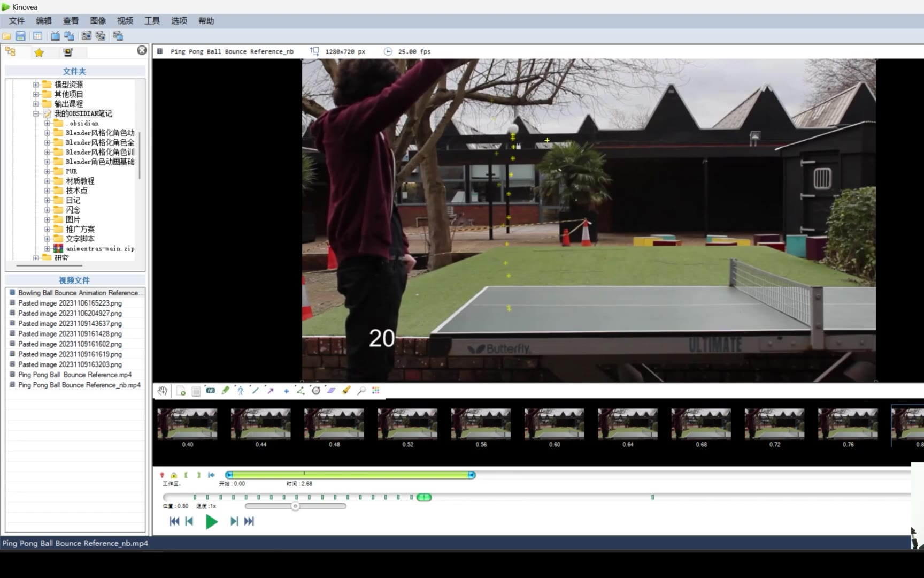
Task: Jump to the last frame
Action: (x=249, y=521)
